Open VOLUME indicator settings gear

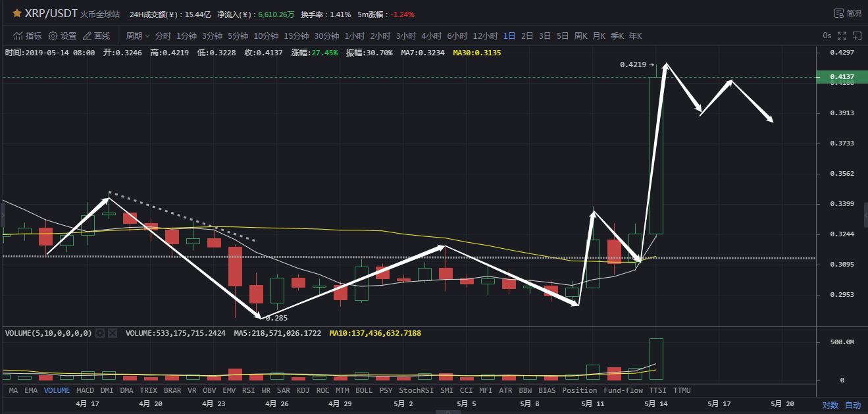click(100, 333)
